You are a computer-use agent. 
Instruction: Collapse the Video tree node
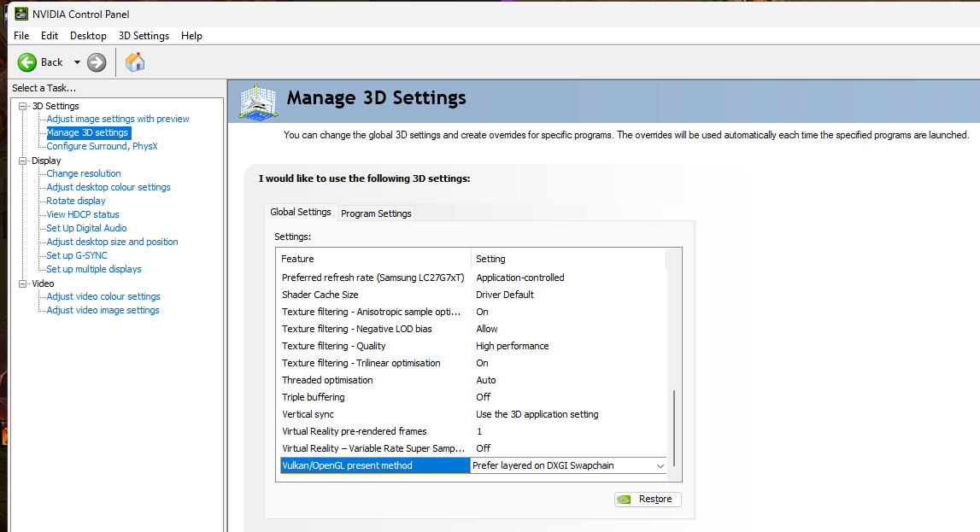point(22,284)
